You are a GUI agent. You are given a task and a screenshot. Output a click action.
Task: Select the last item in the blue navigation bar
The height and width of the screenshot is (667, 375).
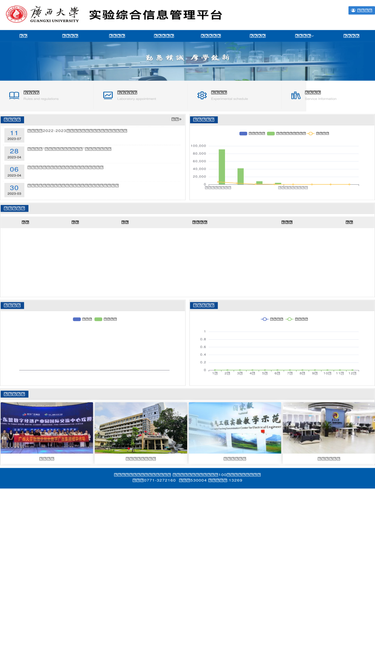[x=351, y=36]
